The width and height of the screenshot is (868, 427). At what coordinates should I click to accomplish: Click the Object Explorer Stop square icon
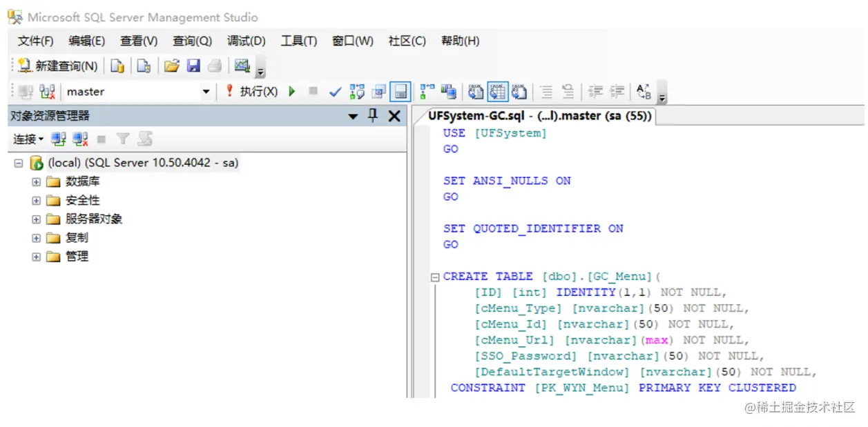pyautogui.click(x=102, y=139)
